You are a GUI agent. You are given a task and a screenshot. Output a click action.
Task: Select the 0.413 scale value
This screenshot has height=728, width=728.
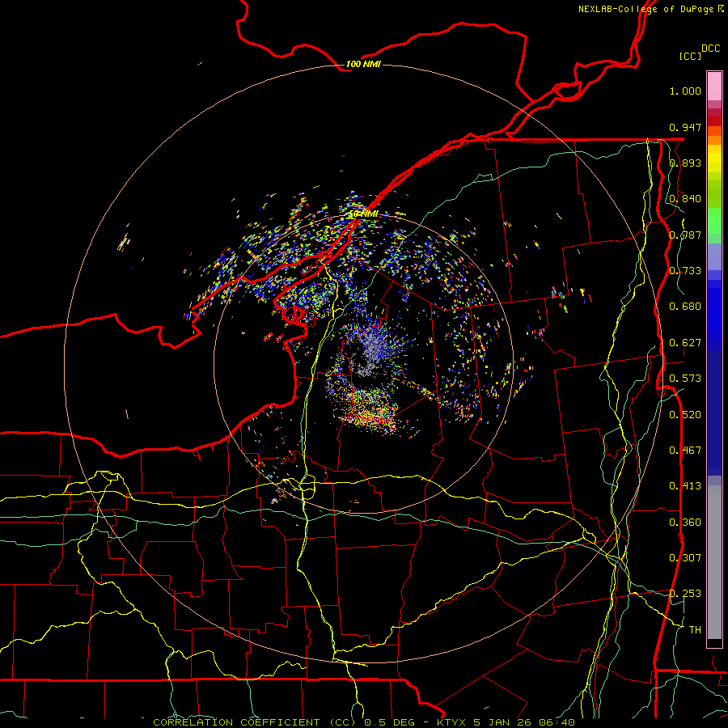click(685, 486)
